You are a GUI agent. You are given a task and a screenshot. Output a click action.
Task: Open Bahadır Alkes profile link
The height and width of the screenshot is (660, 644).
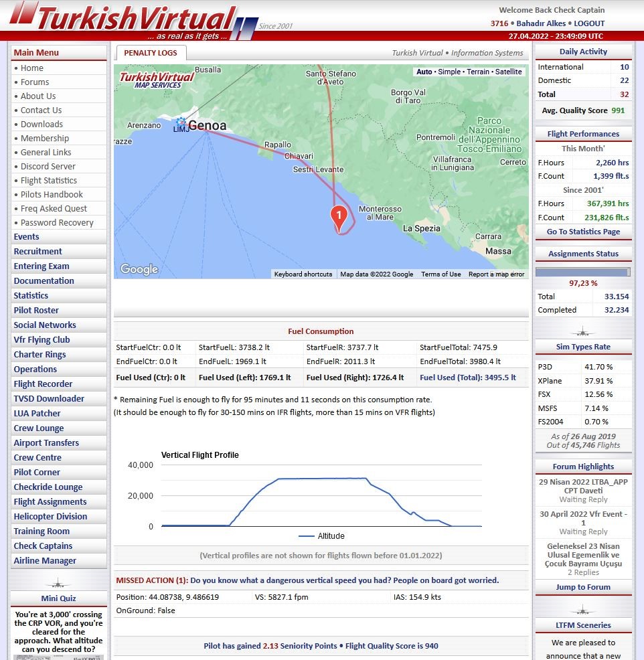[x=541, y=23]
